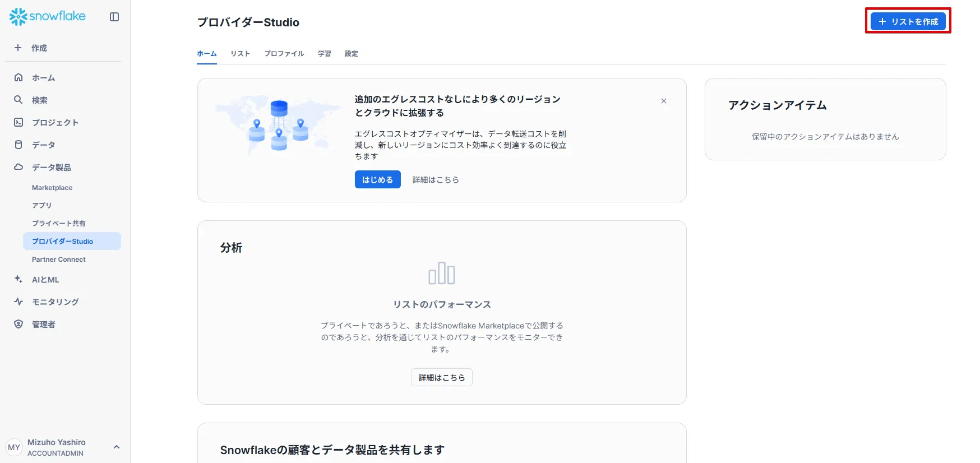Viewport: 980px width, 463px height.
Task: Collapse the sidebar panel icon
Action: pyautogui.click(x=114, y=17)
